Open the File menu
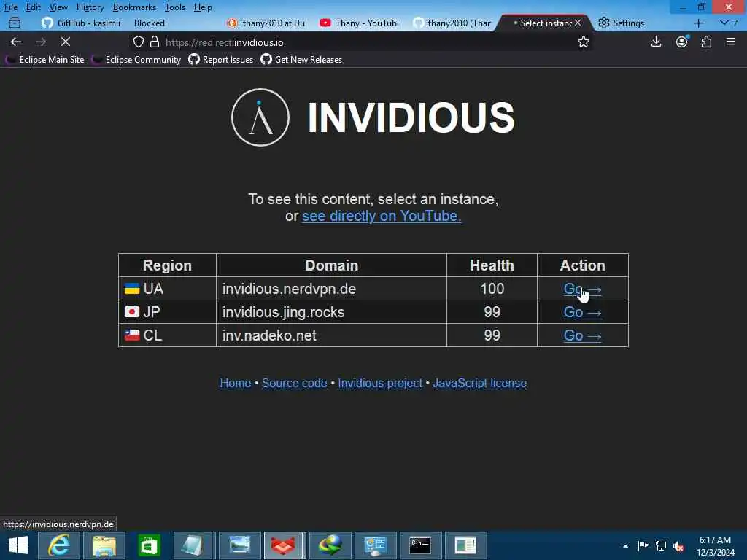The image size is (747, 560). (x=10, y=7)
